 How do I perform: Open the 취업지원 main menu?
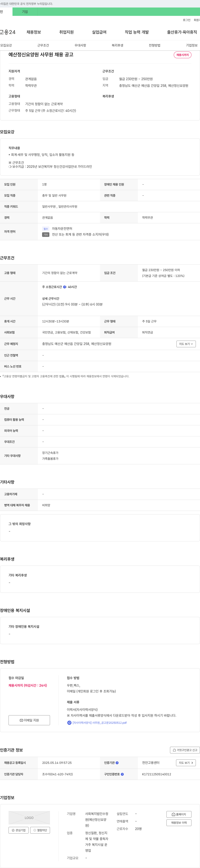coord(66,32)
